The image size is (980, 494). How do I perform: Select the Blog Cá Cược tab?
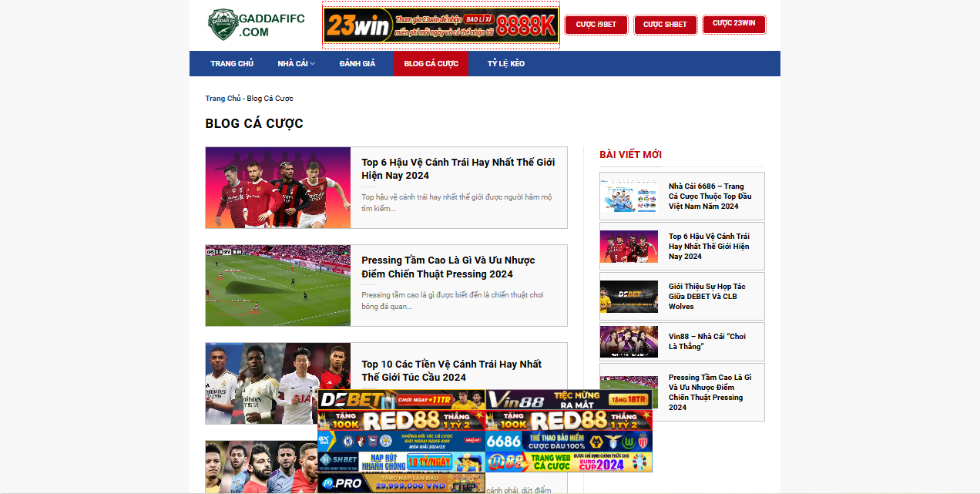(x=431, y=63)
